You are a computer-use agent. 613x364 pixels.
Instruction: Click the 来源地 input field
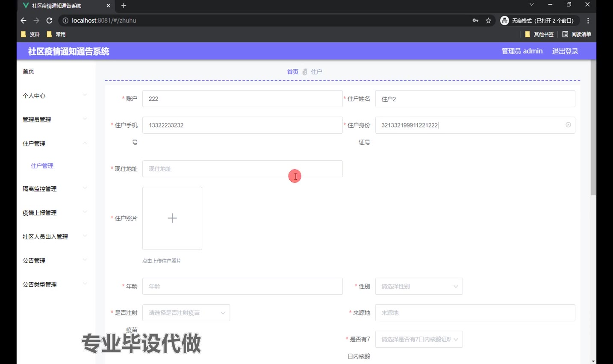click(x=475, y=313)
